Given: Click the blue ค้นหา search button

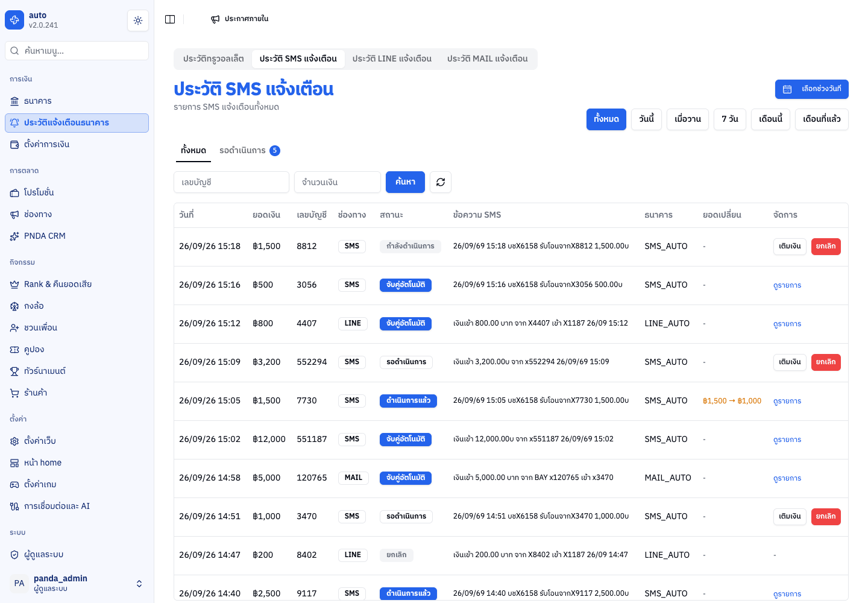Looking at the screenshot, I should (x=405, y=182).
